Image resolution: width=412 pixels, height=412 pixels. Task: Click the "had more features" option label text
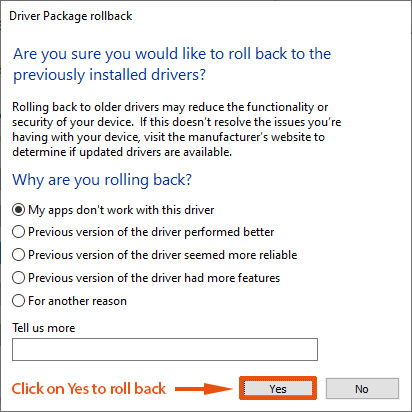(x=154, y=278)
